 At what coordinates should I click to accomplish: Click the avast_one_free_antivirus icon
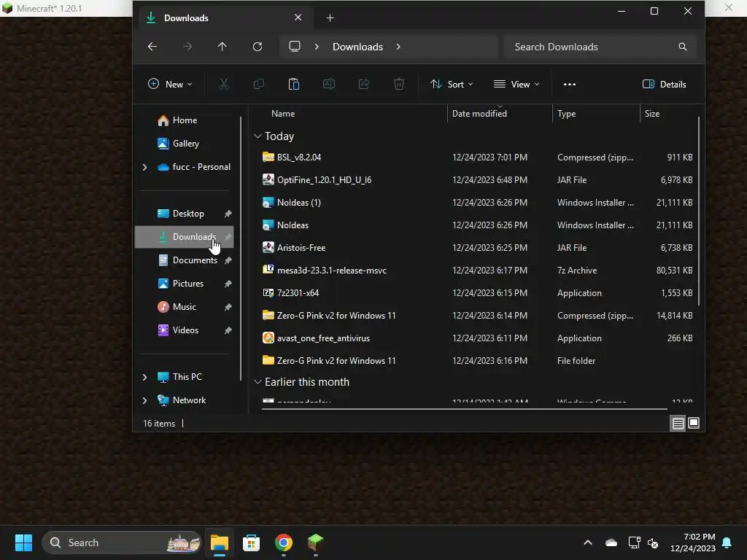tap(268, 338)
